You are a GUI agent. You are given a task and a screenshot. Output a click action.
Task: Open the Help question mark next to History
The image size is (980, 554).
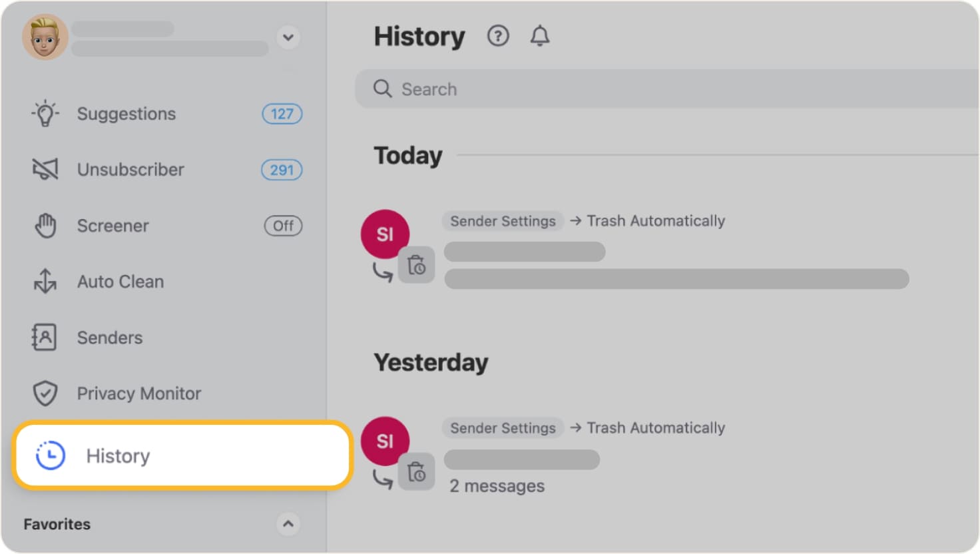click(497, 36)
